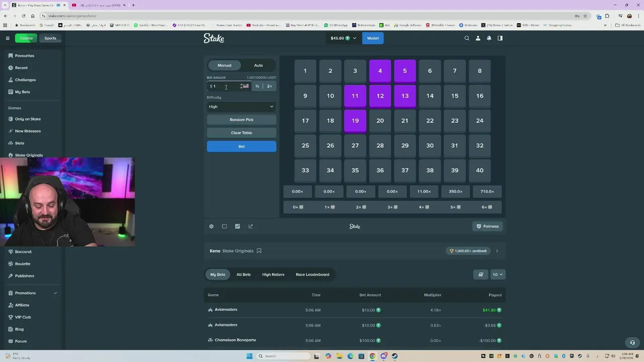This screenshot has width=644, height=362.
Task: Deselect Keno number 13
Action: pyautogui.click(x=405, y=96)
